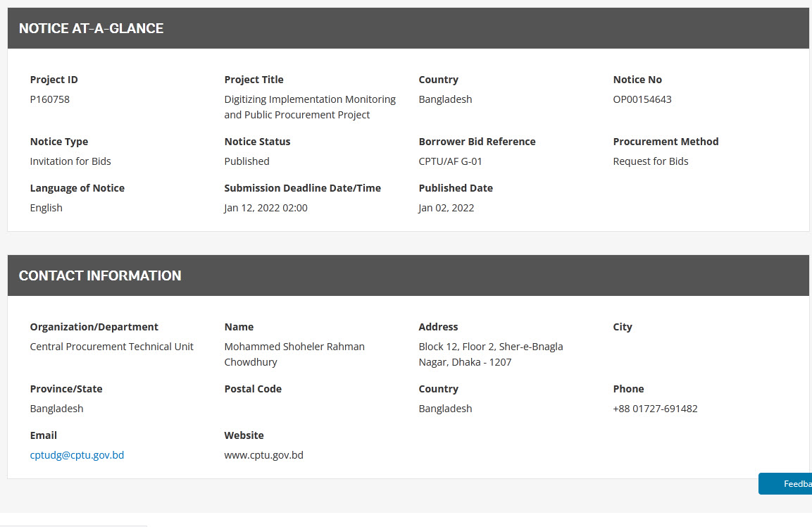
Task: Click the project title Digitizing Implementation Monitoring
Action: 310,99
